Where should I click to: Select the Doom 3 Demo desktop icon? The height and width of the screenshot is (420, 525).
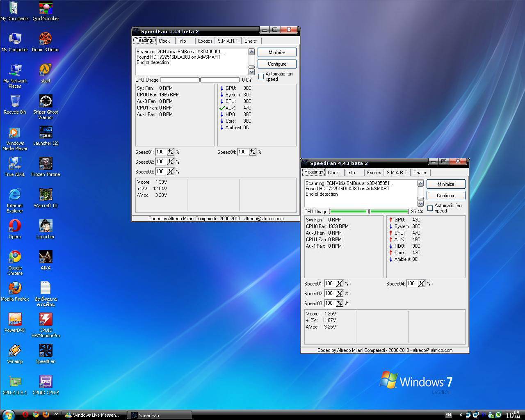(46, 42)
